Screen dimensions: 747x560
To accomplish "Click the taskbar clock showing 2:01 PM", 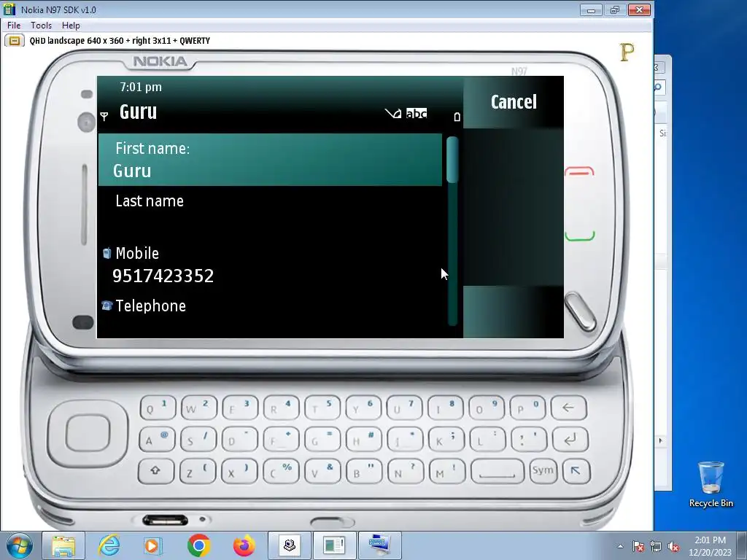I will (709, 546).
